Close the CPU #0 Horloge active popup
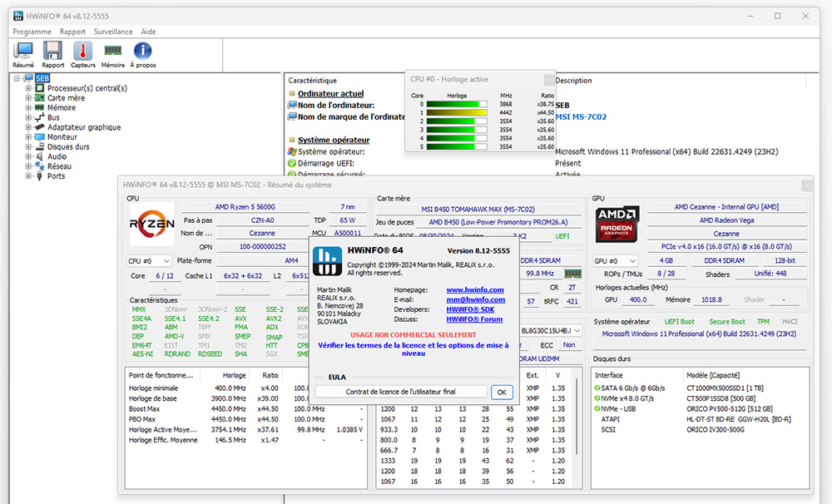 [548, 80]
